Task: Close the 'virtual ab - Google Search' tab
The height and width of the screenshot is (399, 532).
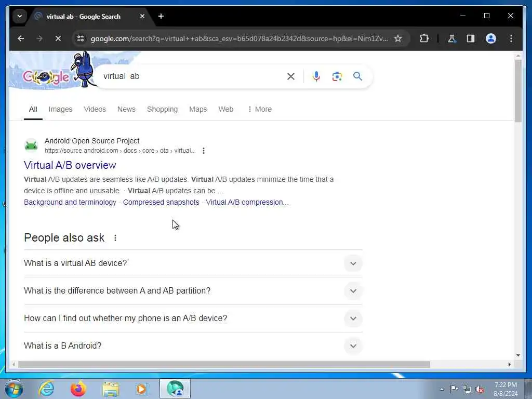Action: [142, 16]
